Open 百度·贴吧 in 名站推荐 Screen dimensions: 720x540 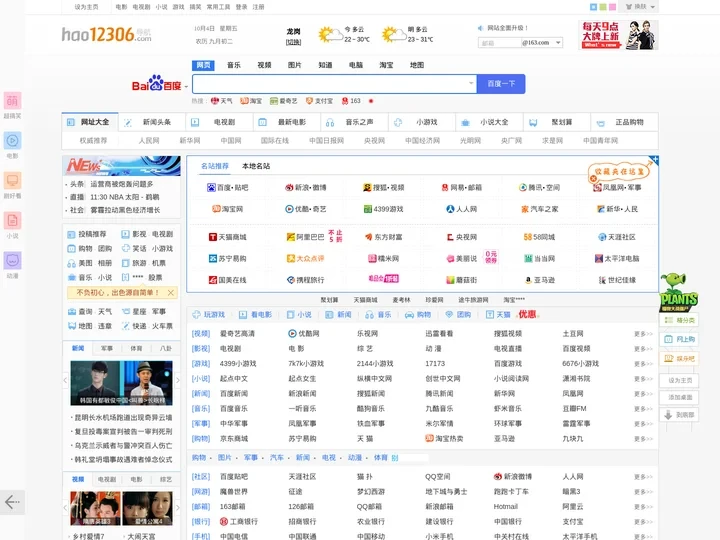click(x=228, y=187)
